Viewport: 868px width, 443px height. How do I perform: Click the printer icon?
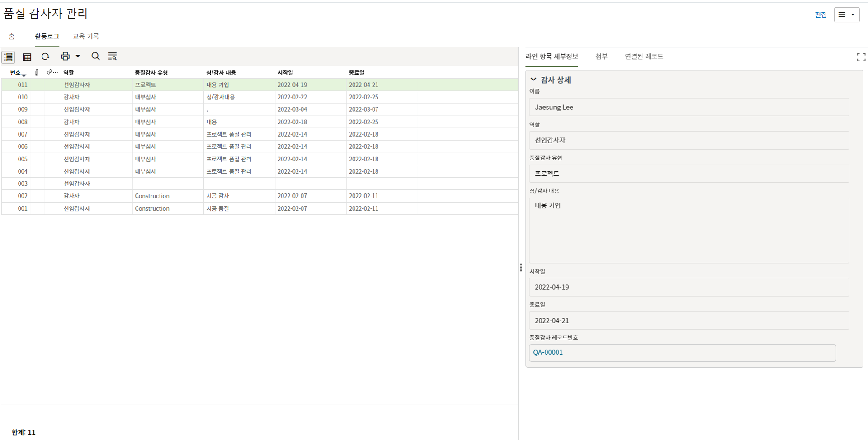click(x=65, y=57)
